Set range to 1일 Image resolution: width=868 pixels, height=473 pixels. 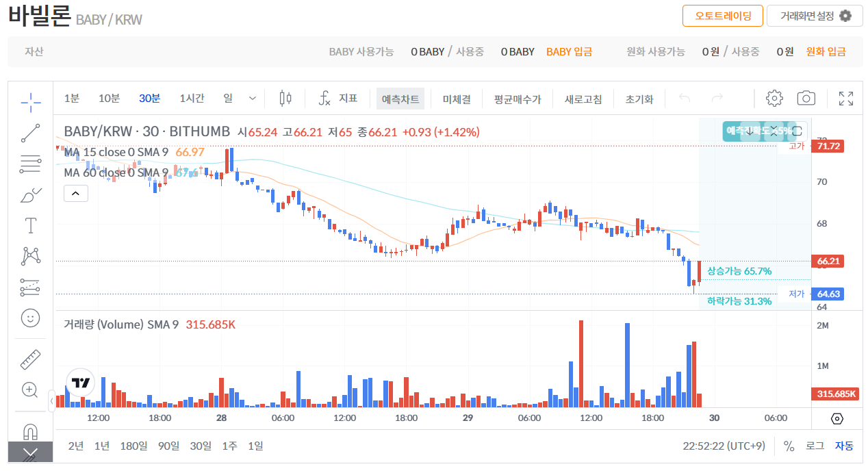tap(255, 446)
